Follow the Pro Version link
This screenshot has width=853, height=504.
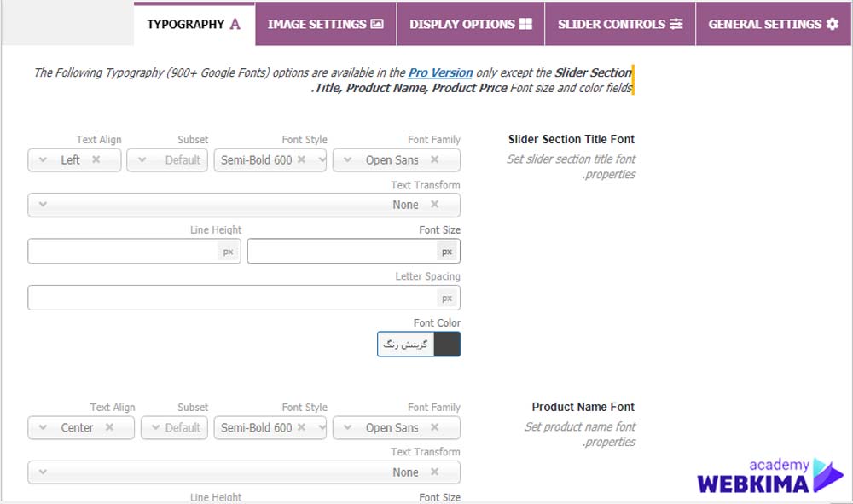point(440,72)
